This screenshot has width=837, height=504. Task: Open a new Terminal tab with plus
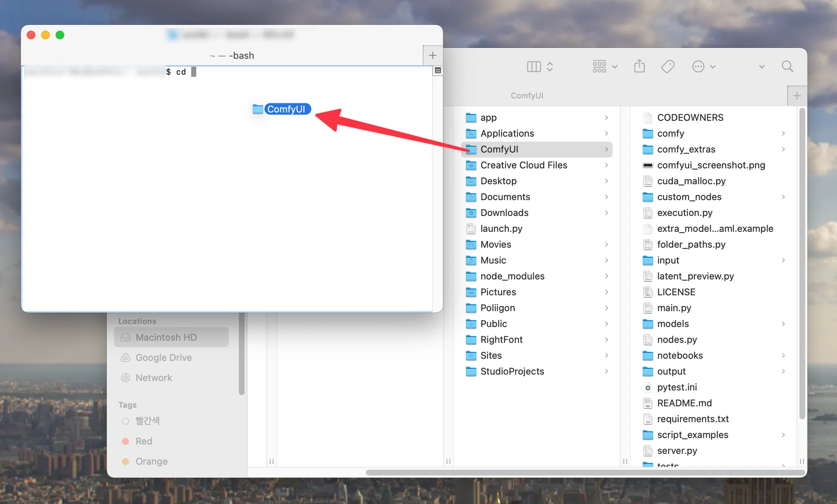(432, 55)
